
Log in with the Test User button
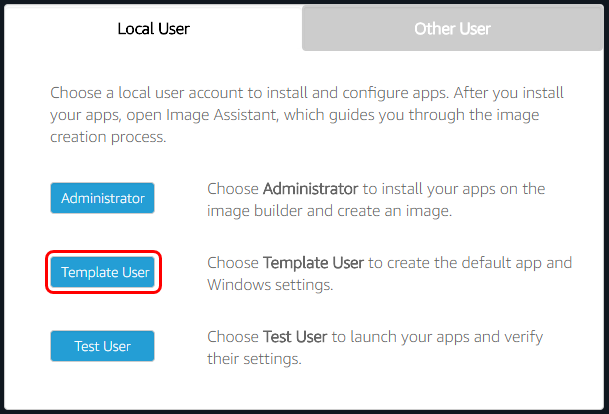(103, 346)
